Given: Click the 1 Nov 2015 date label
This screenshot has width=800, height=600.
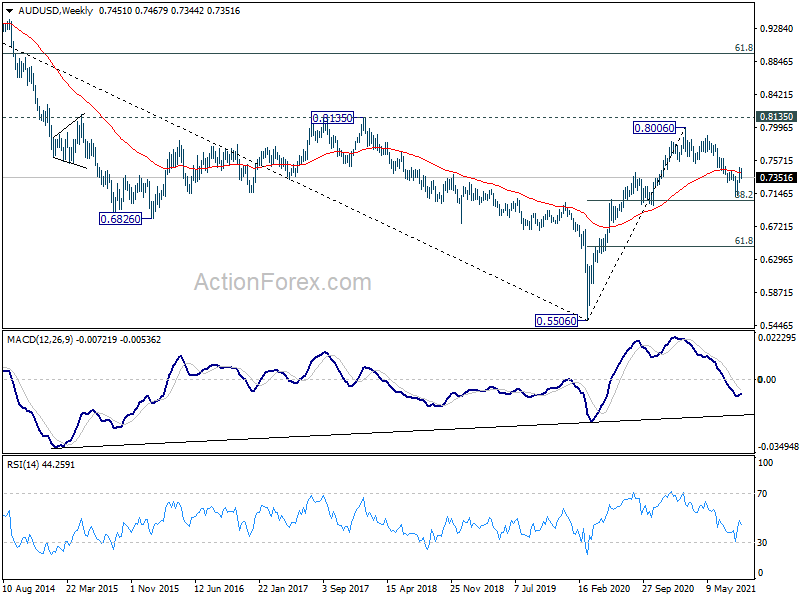Looking at the screenshot, I should 155,588.
